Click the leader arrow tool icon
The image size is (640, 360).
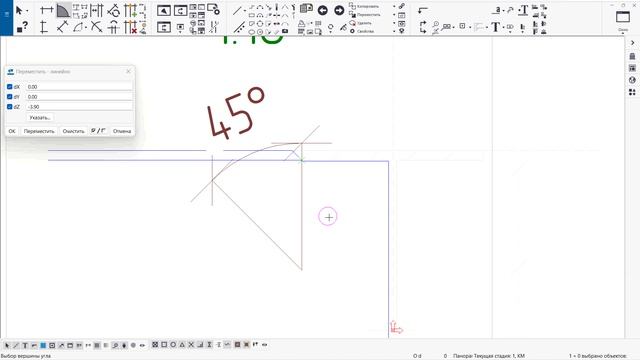423,10
